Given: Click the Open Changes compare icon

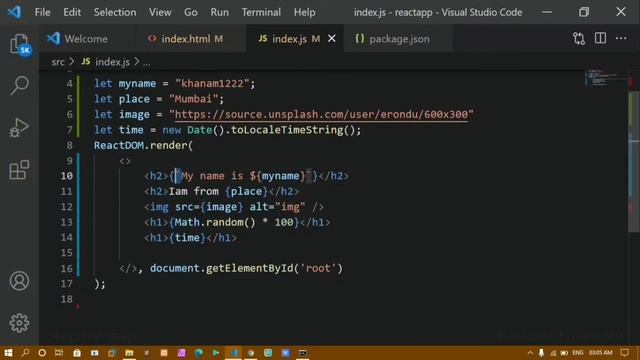Looking at the screenshot, I should coord(579,39).
